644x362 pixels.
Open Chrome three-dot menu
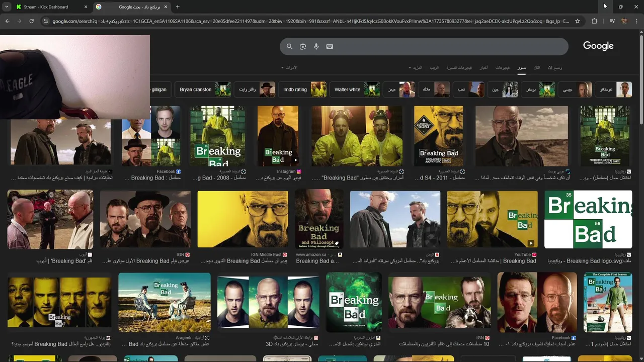(x=637, y=21)
